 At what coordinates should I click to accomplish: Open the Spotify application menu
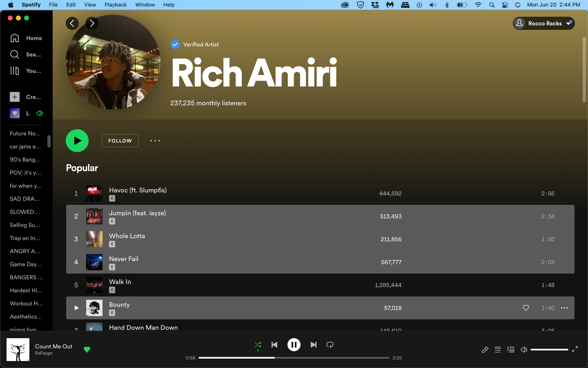pyautogui.click(x=31, y=5)
